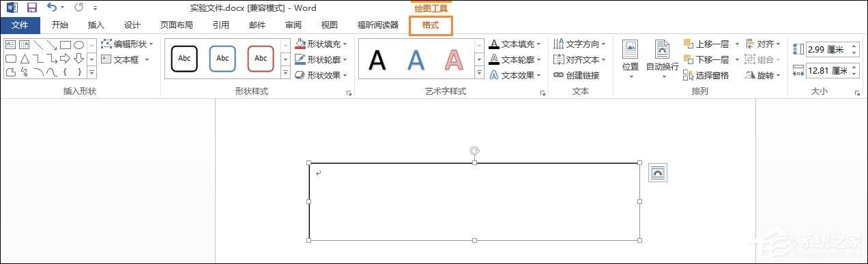Image resolution: width=868 pixels, height=264 pixels.
Task: Insert the down block arrow shape
Action: pos(78,59)
